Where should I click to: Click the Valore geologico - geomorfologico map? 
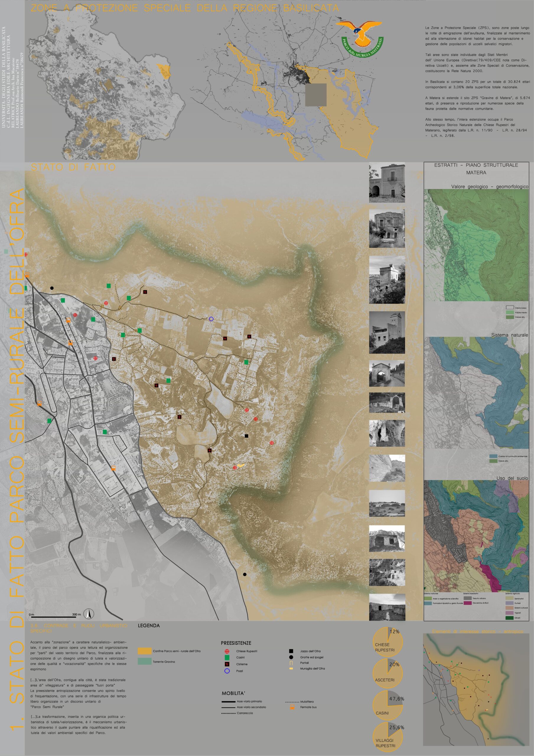pos(476,245)
